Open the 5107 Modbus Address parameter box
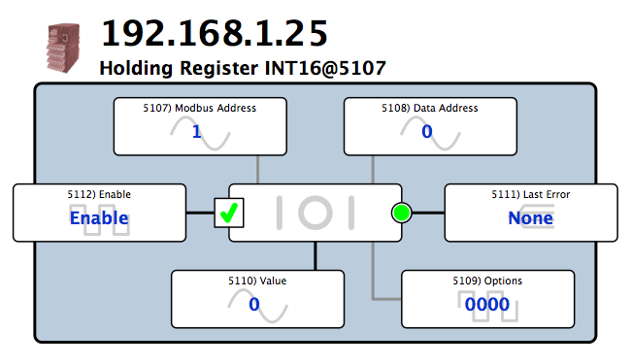Screen dimensions: 631x364 (200, 126)
